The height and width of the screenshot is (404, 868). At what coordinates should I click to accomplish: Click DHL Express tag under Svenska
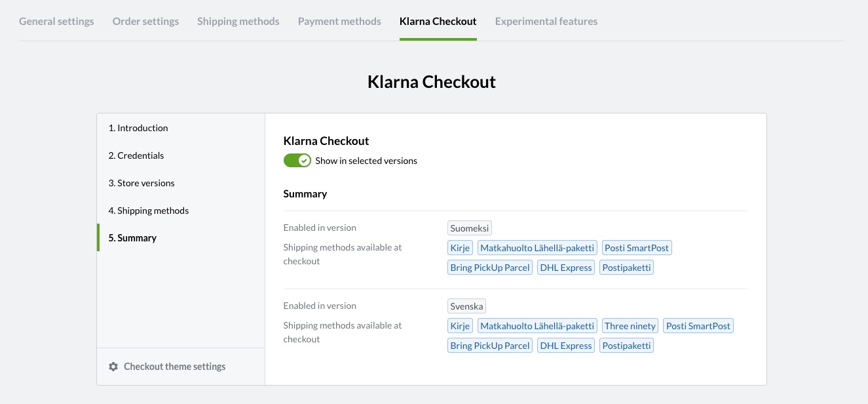pos(567,346)
